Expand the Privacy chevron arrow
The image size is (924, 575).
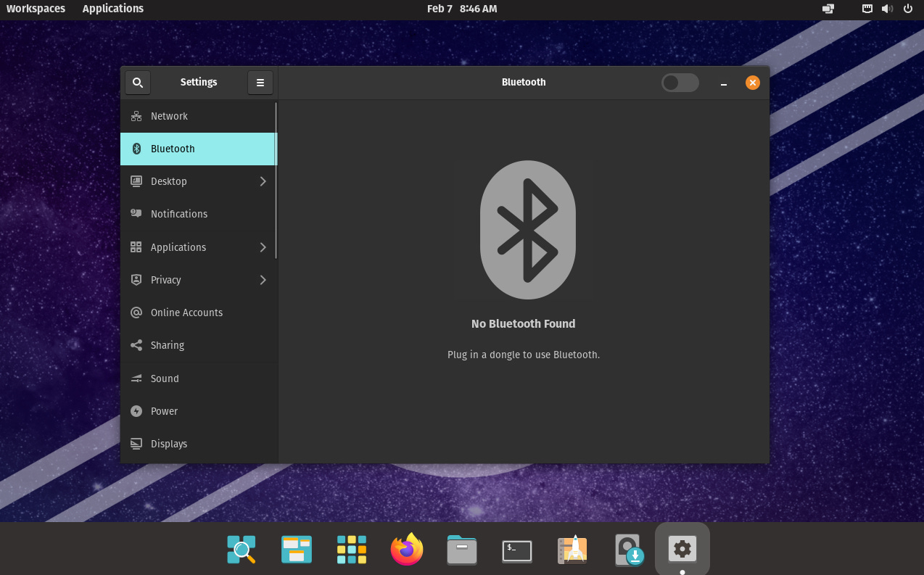point(263,280)
